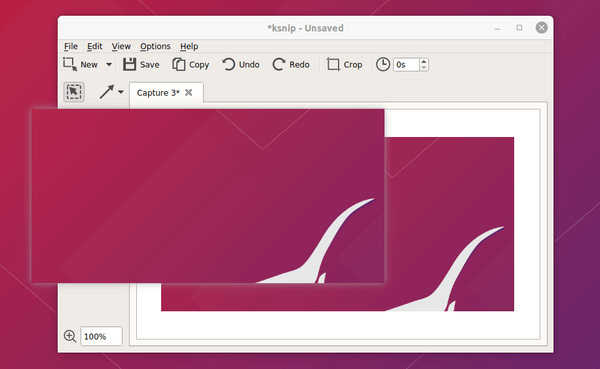The image size is (600, 369).
Task: Click the 0s delay field
Action: 406,65
